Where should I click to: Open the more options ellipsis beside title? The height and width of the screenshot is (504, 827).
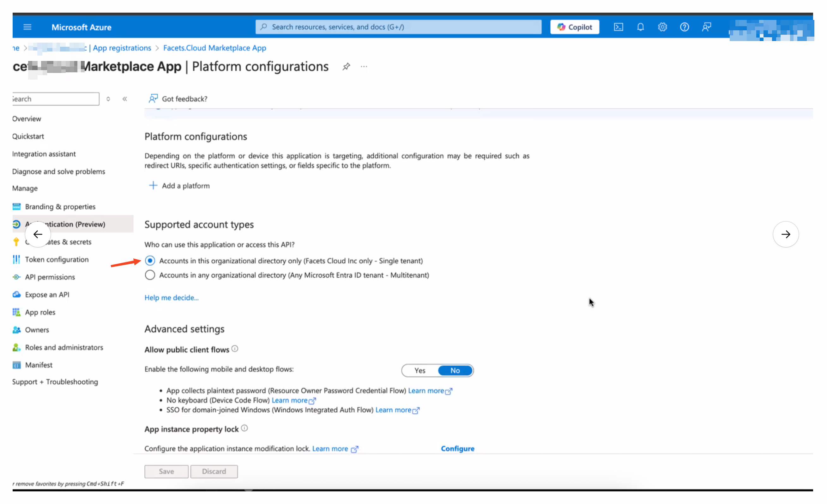coord(364,66)
